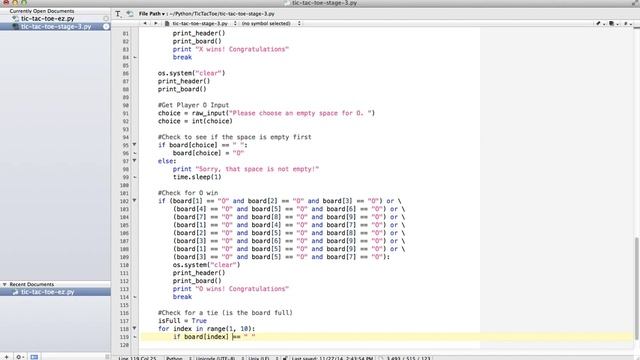Open the Text Options toolbar icon
The height and width of the screenshot is (360, 640).
[118, 14]
